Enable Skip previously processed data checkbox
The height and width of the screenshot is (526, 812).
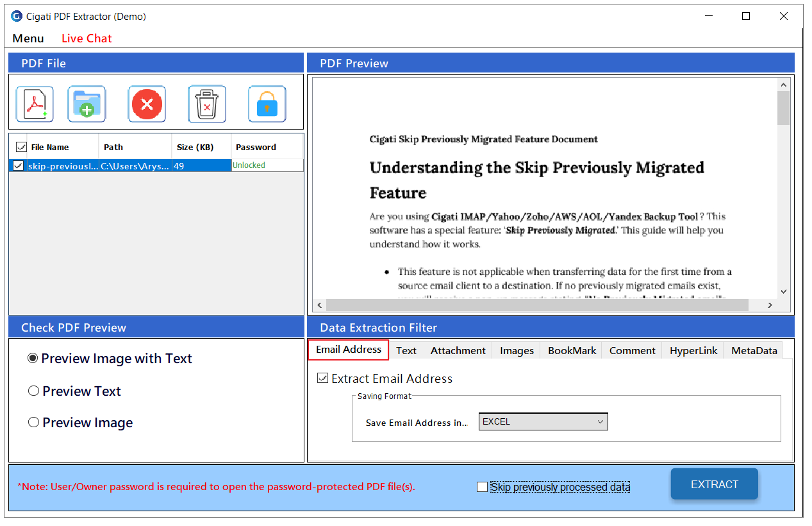pos(482,488)
